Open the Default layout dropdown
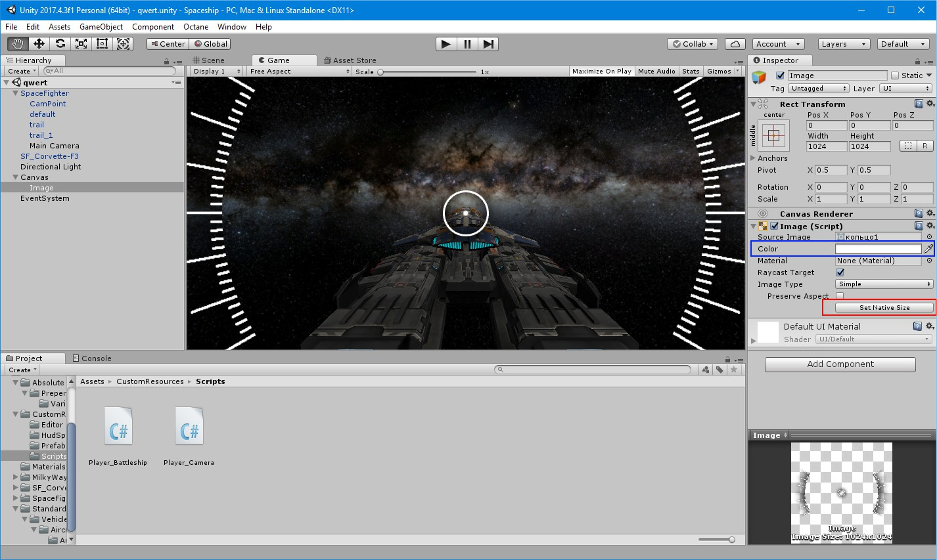The height and width of the screenshot is (560, 937). (903, 44)
